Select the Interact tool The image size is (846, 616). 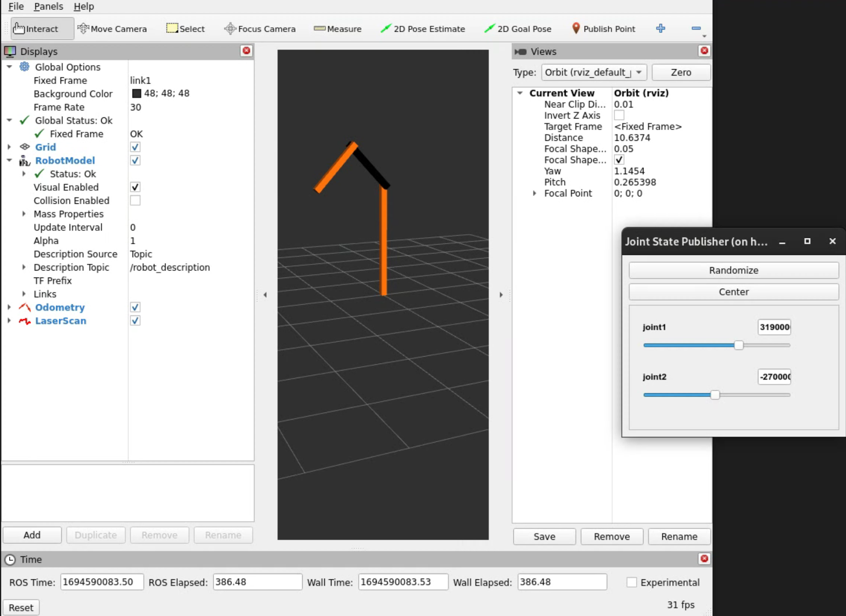42,29
